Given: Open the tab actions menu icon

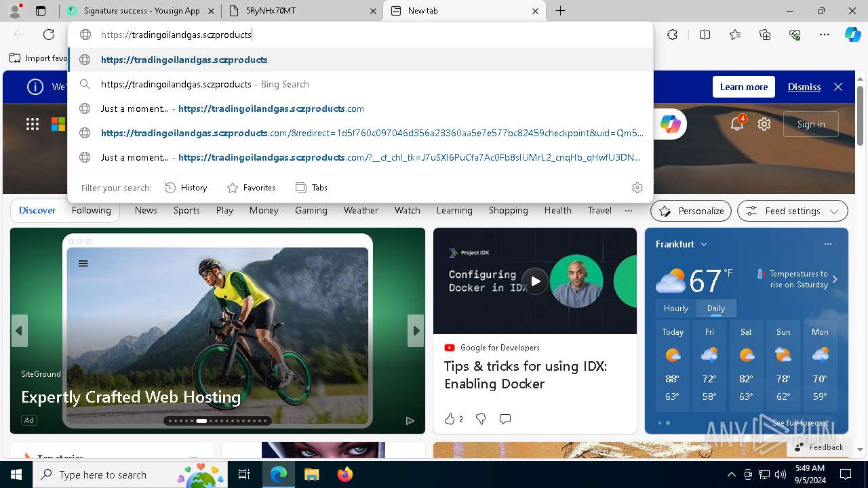Looking at the screenshot, I should pos(41,11).
